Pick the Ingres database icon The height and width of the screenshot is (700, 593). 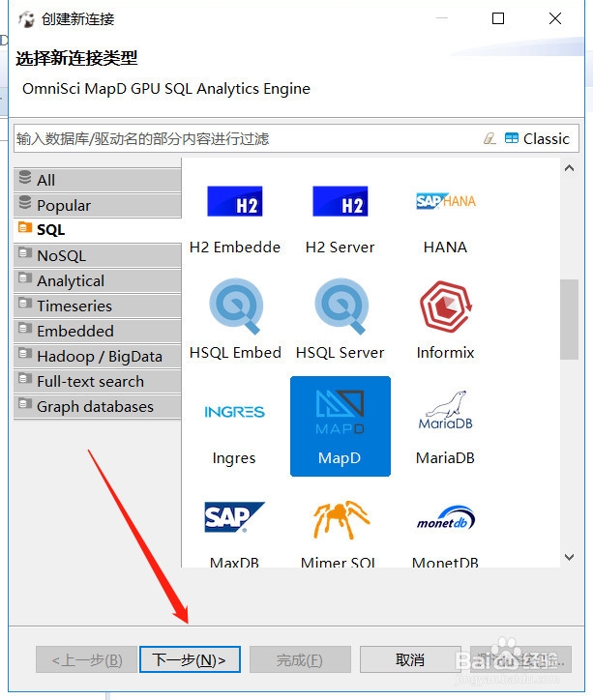pyautogui.click(x=234, y=412)
